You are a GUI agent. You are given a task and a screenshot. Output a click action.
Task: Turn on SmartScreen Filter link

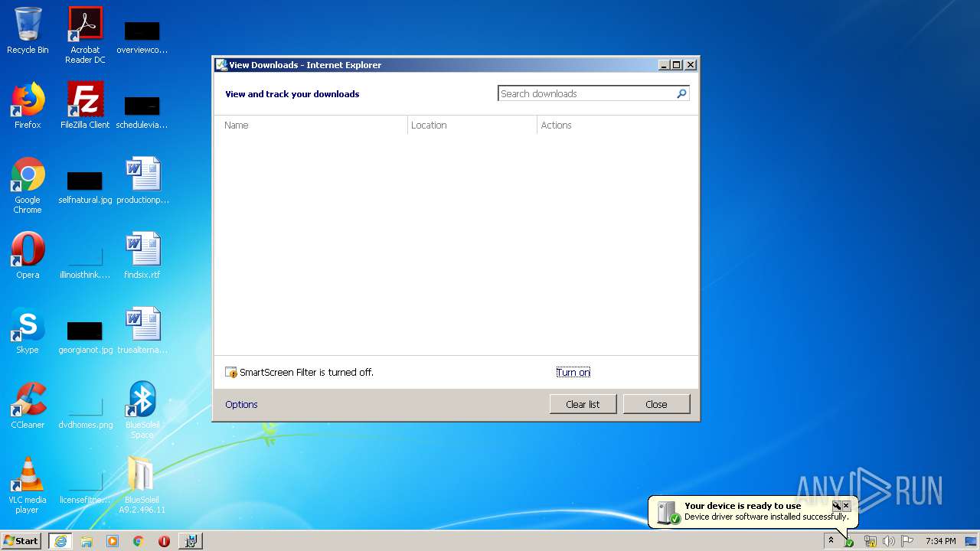573,373
